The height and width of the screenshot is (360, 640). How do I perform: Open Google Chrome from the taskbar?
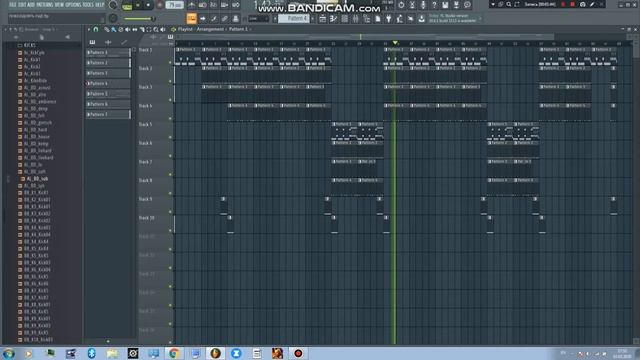point(174,353)
